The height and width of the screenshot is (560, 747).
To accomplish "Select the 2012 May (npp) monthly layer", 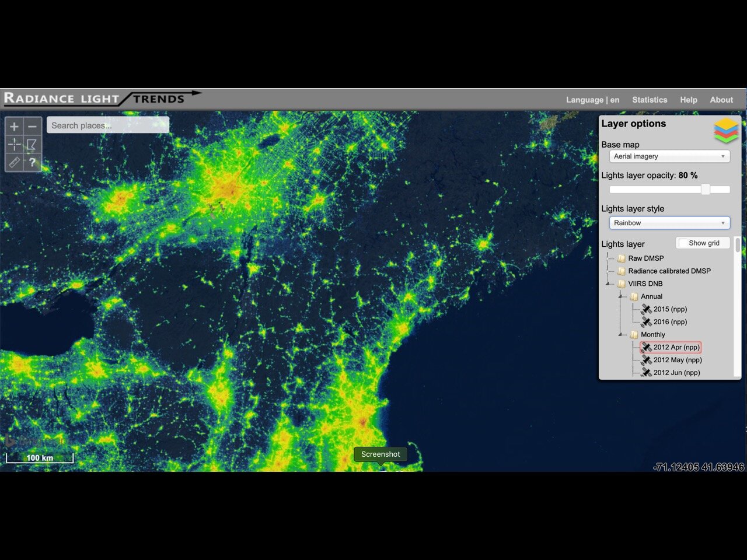I will (678, 360).
